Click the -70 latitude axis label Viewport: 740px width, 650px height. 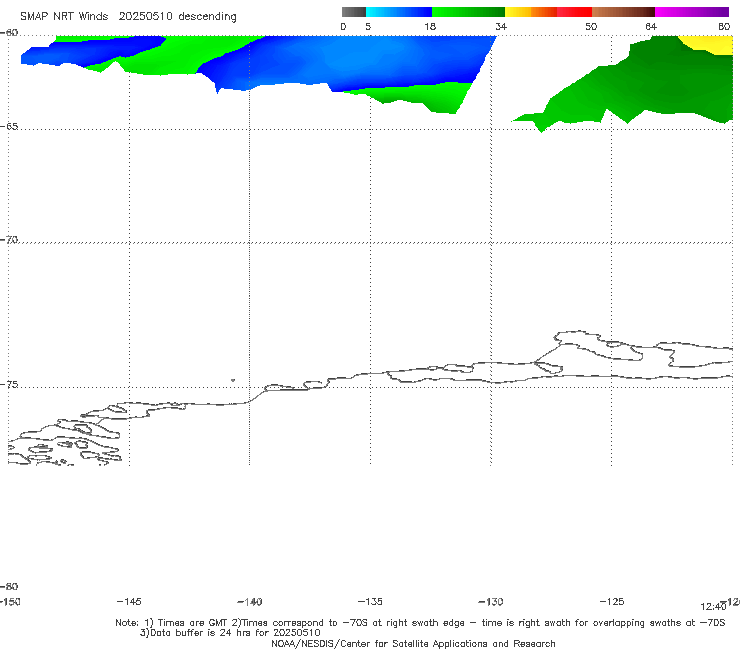pyautogui.click(x=9, y=240)
